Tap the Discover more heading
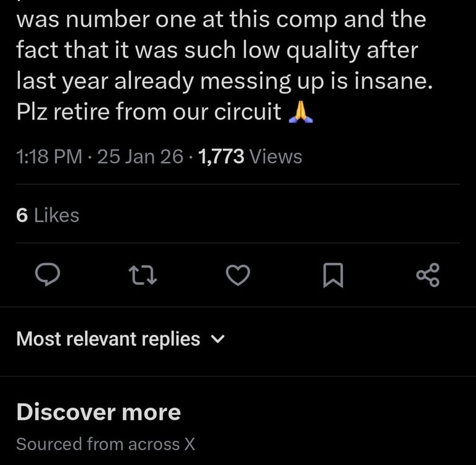The height and width of the screenshot is (465, 476). pyautogui.click(x=99, y=412)
